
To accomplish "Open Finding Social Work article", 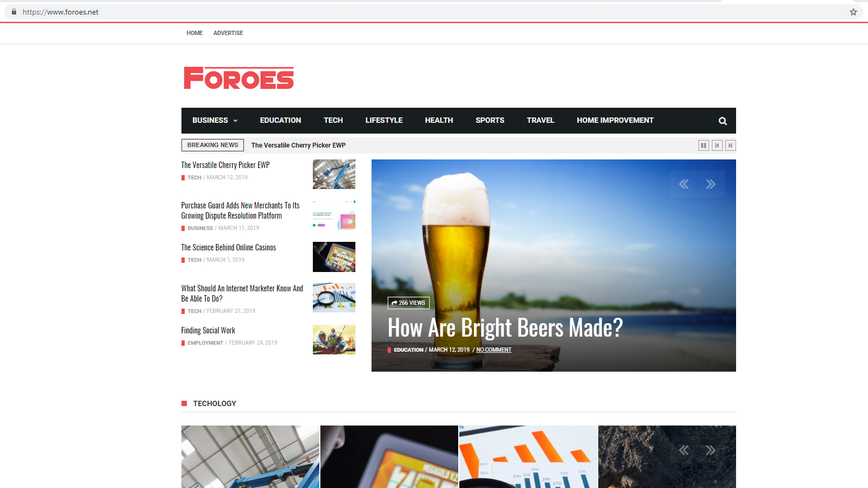I will tap(208, 330).
